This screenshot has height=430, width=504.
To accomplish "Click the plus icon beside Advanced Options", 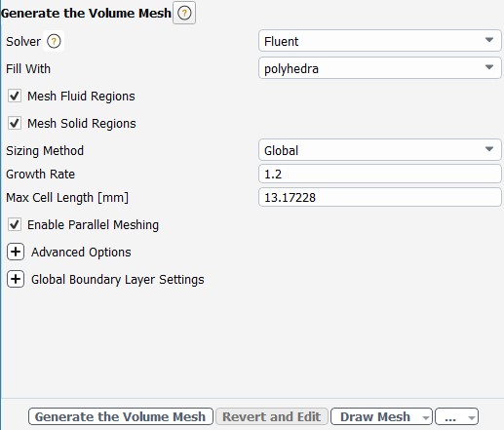I will [x=16, y=252].
